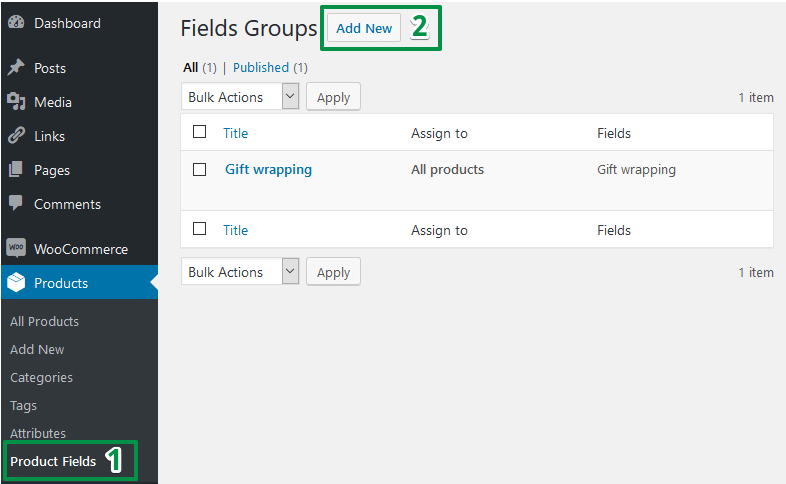Image resolution: width=786 pixels, height=484 pixels.
Task: Click the Comments speech bubble icon
Action: 16,203
